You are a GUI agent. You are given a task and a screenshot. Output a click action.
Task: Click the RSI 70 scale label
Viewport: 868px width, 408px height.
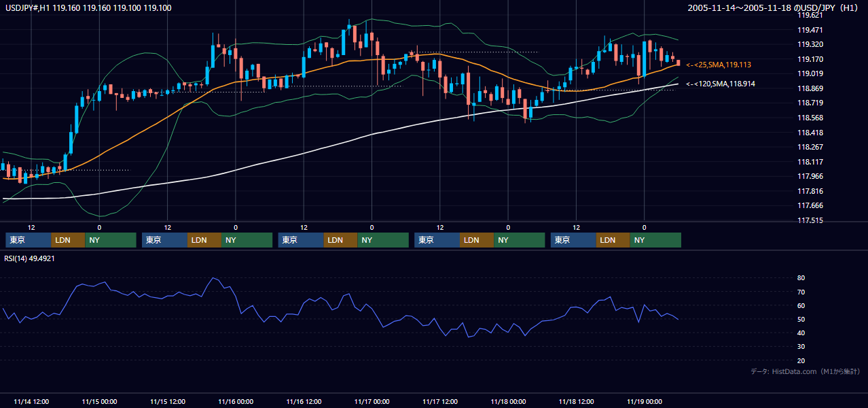point(801,292)
